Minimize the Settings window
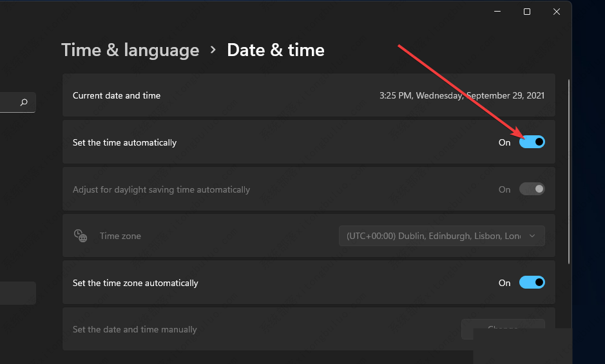 click(x=497, y=12)
